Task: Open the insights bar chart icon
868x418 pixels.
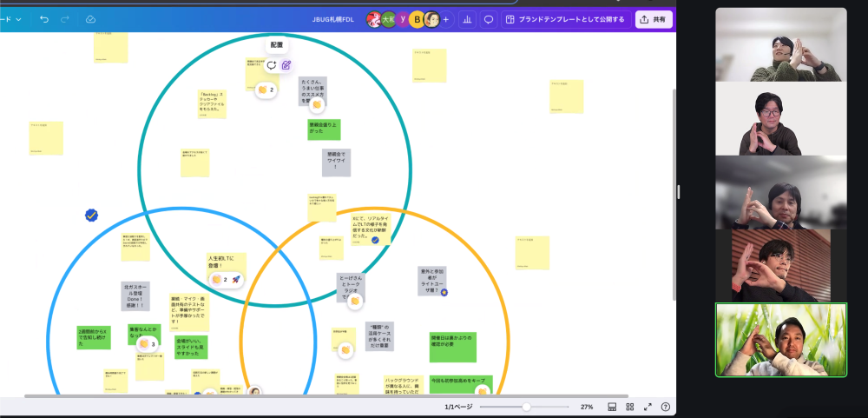Action: tap(467, 19)
